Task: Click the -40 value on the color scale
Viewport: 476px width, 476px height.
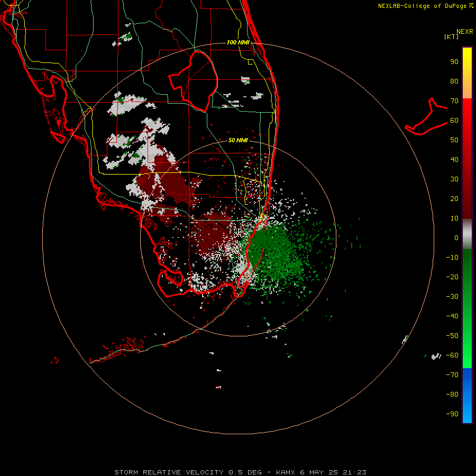Action: (x=452, y=316)
